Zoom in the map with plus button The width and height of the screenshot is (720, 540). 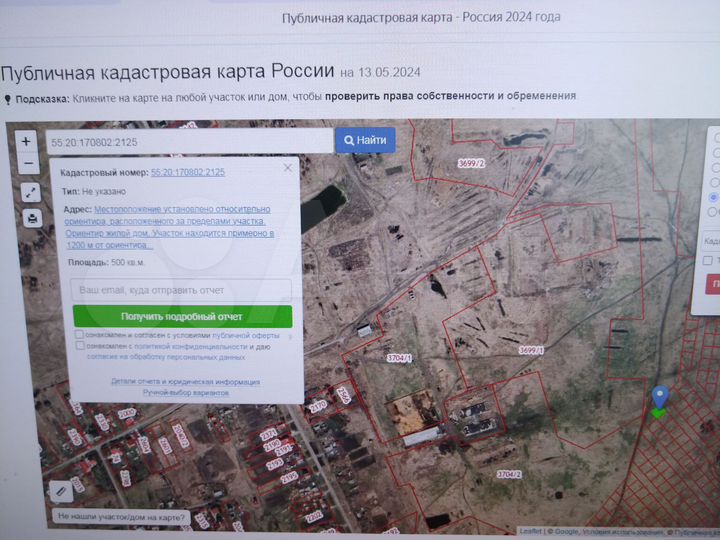27,141
